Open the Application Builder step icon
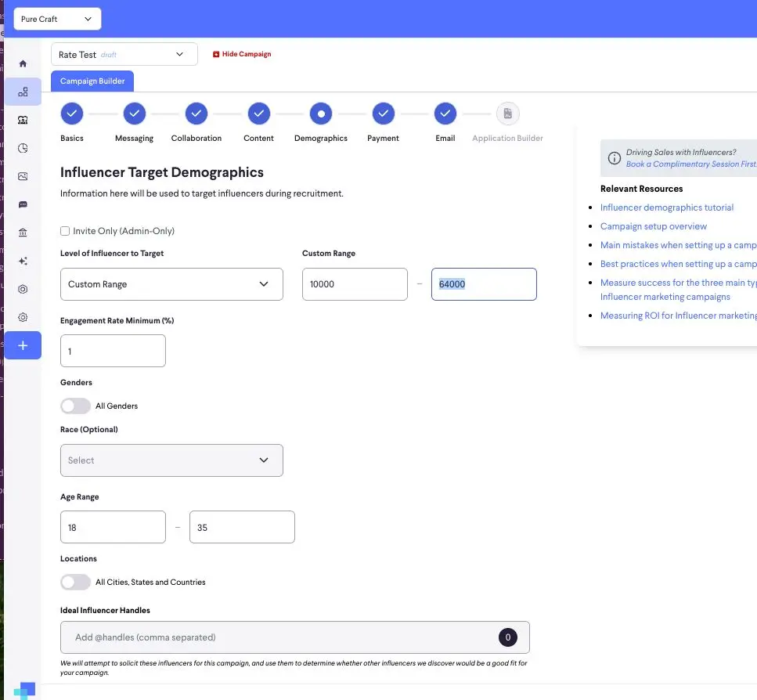 point(507,114)
